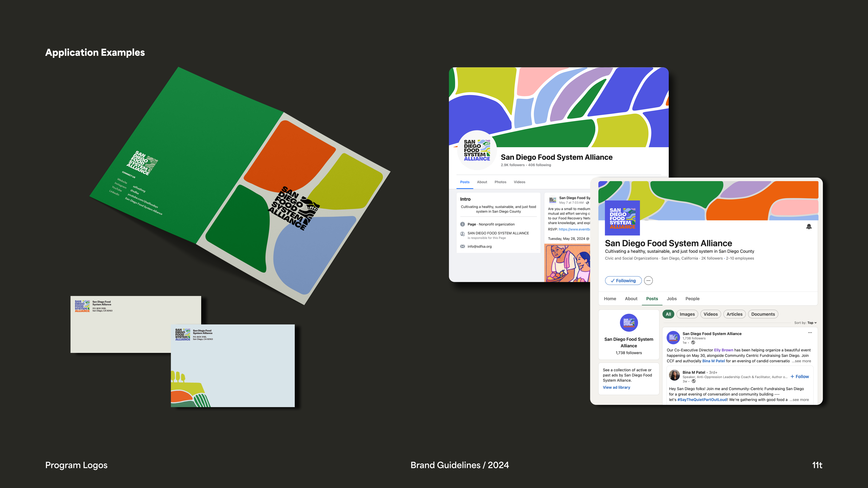Expand first post with ...see more
This screenshot has height=488, width=868.
tap(801, 361)
